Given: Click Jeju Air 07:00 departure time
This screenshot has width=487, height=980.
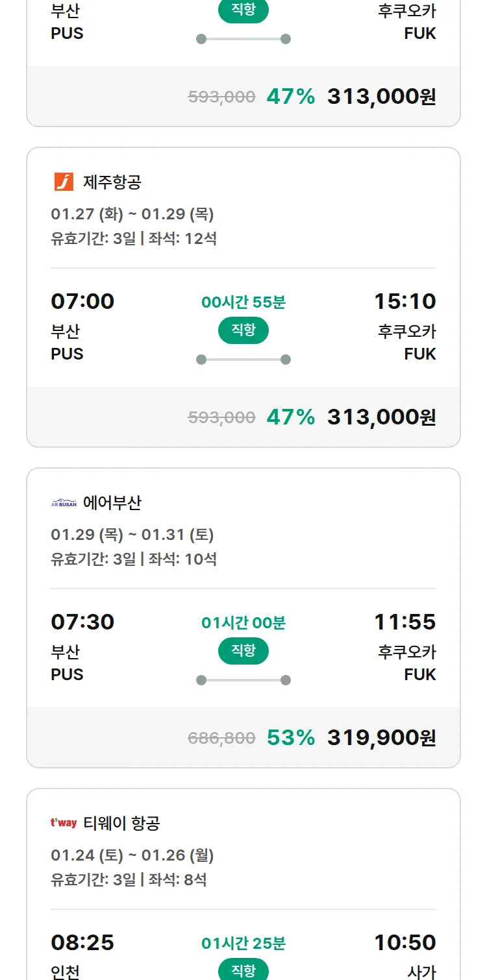Looking at the screenshot, I should click(82, 301).
